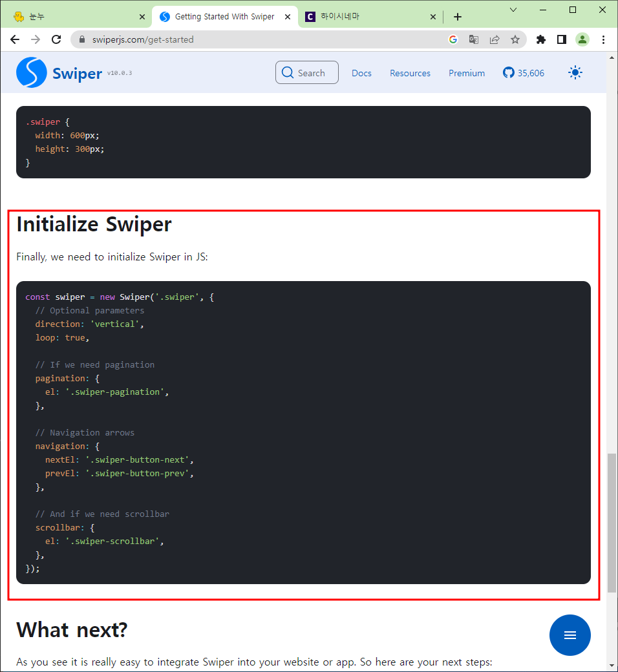Image resolution: width=618 pixels, height=672 pixels.
Task: Click the Swiper title text
Action: click(77, 74)
